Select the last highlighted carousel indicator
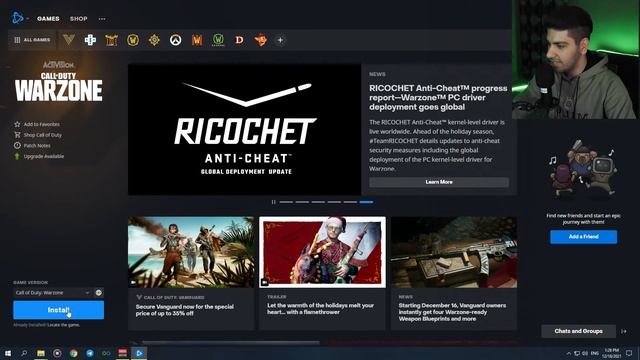This screenshot has width=640, height=360. click(x=366, y=202)
